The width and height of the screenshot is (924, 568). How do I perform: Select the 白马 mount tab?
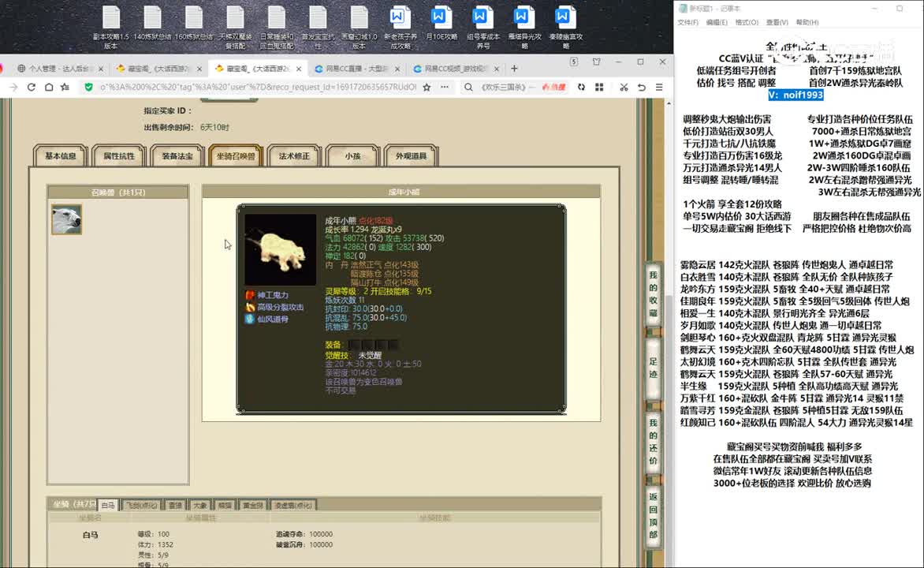(108, 505)
